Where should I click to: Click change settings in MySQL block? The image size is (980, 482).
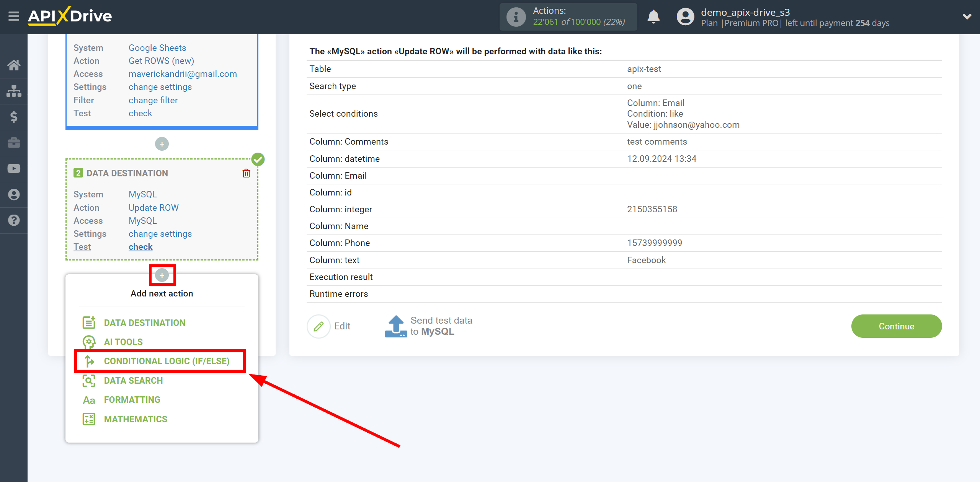[x=160, y=234]
